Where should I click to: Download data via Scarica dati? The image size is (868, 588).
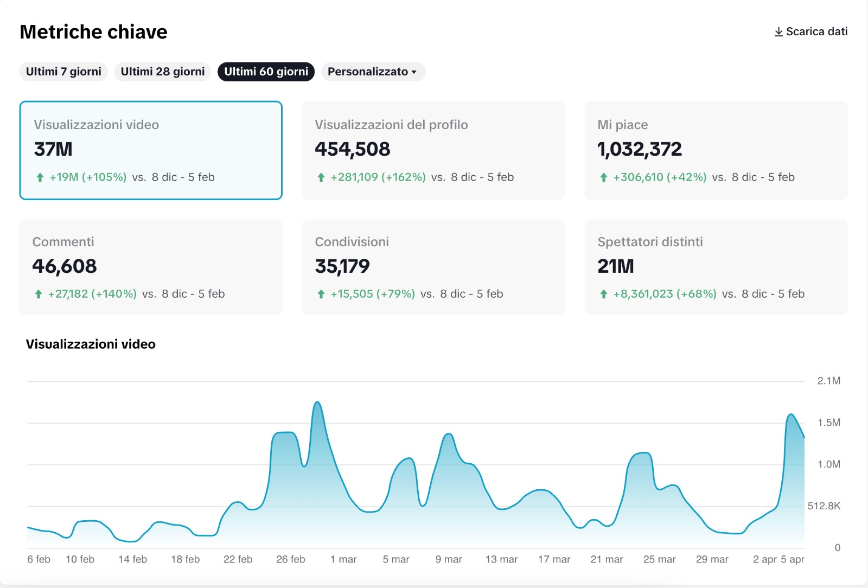coord(816,32)
